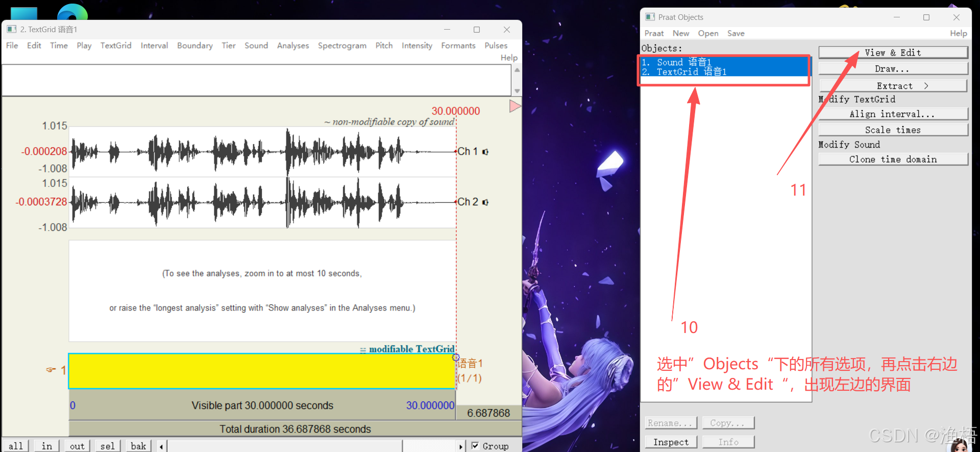Open the Interval menu
980x452 pixels.
click(x=154, y=45)
